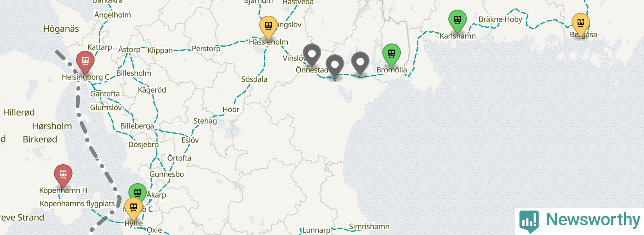Select the yellow train marker at Hässleholm
Image resolution: width=644 pixels, height=235 pixels.
tap(268, 27)
